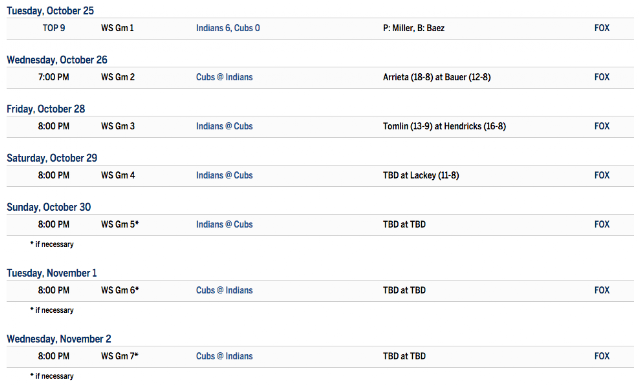Click the TOP 9 inning status
Image resolution: width=640 pixels, height=386 pixels.
[54, 28]
